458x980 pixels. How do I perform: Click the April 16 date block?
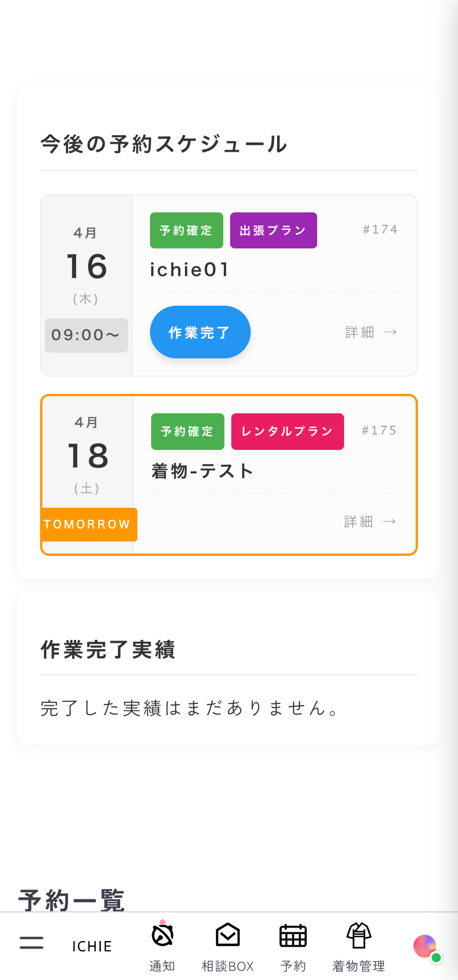86,266
